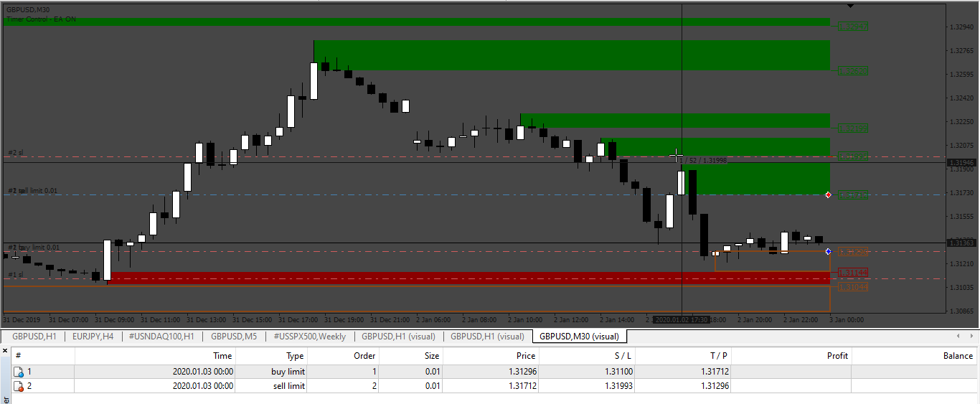
Task: Click the 2020.01.02 17:30 crosshair time marker
Action: [x=681, y=319]
